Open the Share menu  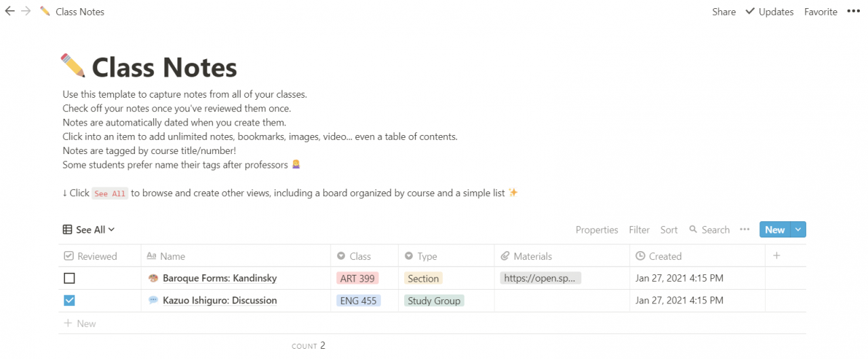pyautogui.click(x=724, y=12)
